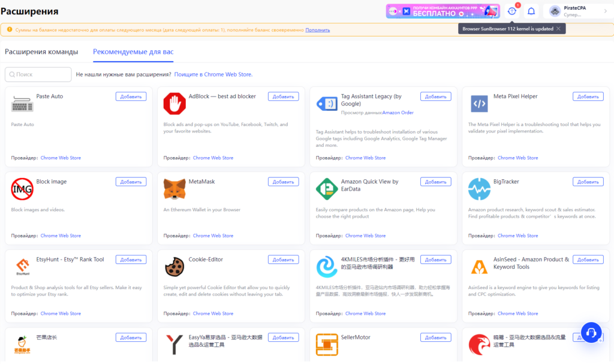This screenshot has width=614, height=364.
Task: Click the AdBlock red hand icon
Action: [x=174, y=104]
